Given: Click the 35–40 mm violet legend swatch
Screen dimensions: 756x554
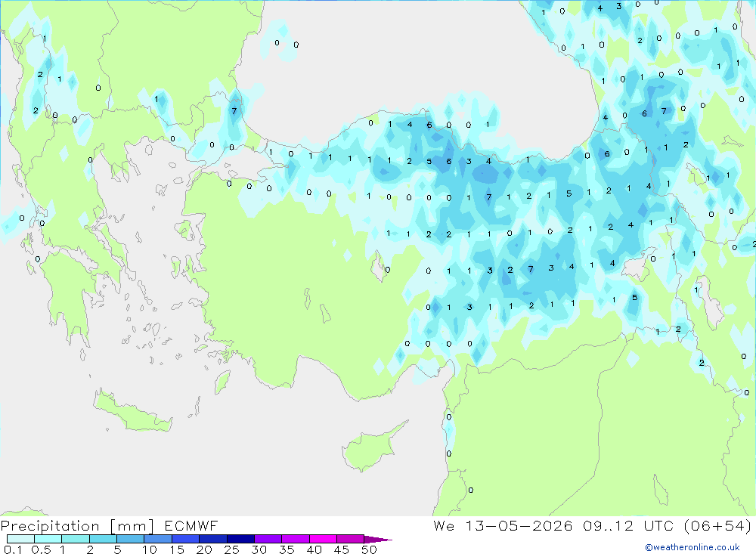Looking at the screenshot, I should pyautogui.click(x=296, y=539).
